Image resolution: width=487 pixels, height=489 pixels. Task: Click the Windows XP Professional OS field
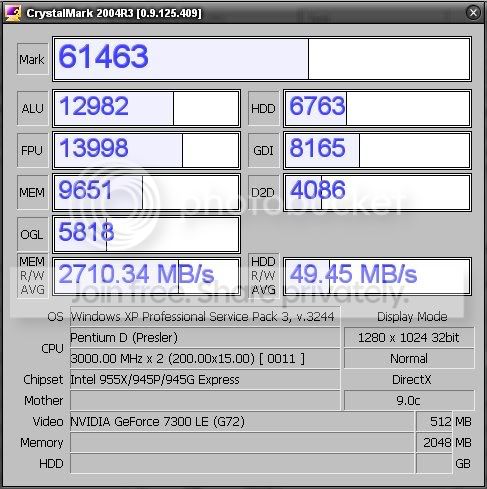click(205, 316)
